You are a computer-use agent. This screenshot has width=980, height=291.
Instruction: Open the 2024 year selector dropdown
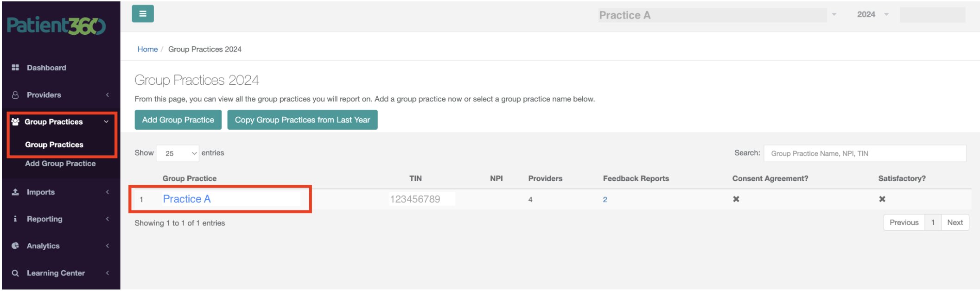(x=872, y=14)
